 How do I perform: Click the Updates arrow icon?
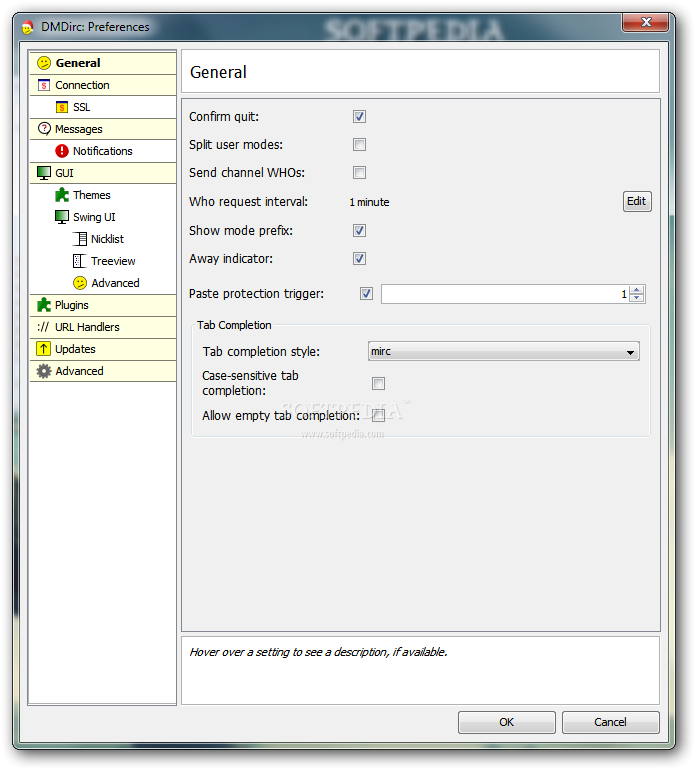point(44,349)
